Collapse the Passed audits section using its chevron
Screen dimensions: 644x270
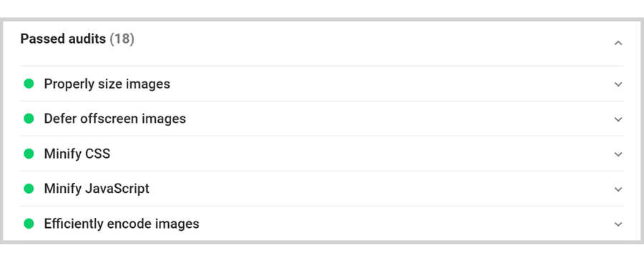click(618, 43)
